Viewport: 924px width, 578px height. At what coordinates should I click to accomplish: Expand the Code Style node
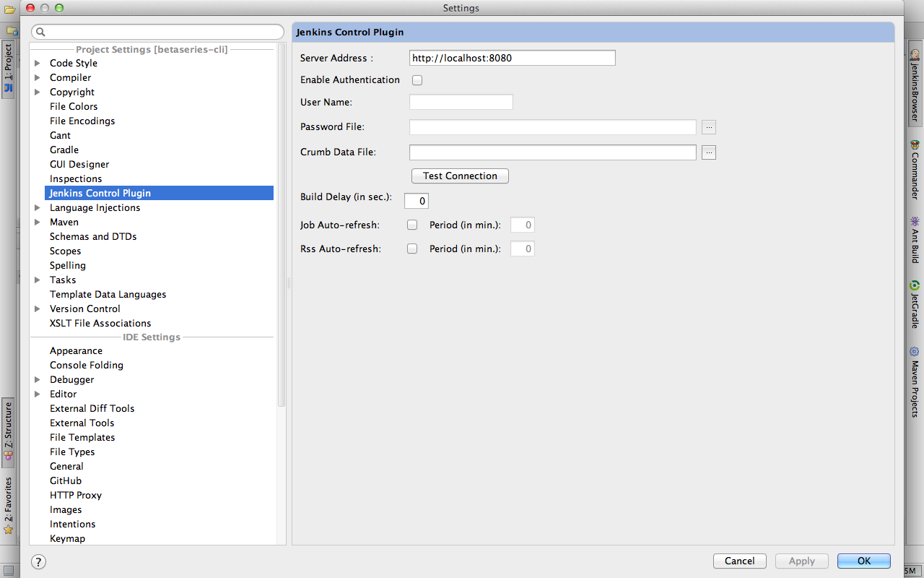(38, 63)
